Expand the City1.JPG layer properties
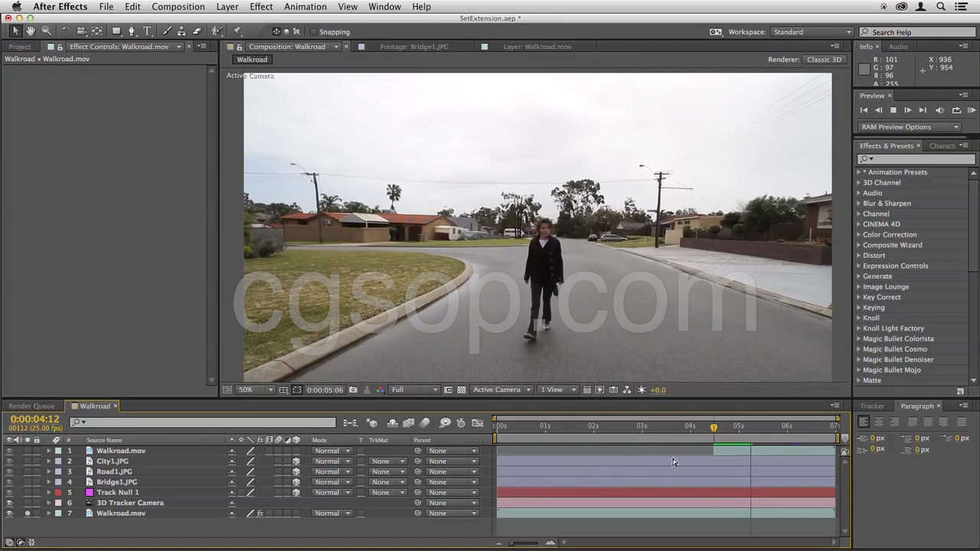This screenshot has height=551, width=980. [x=49, y=461]
